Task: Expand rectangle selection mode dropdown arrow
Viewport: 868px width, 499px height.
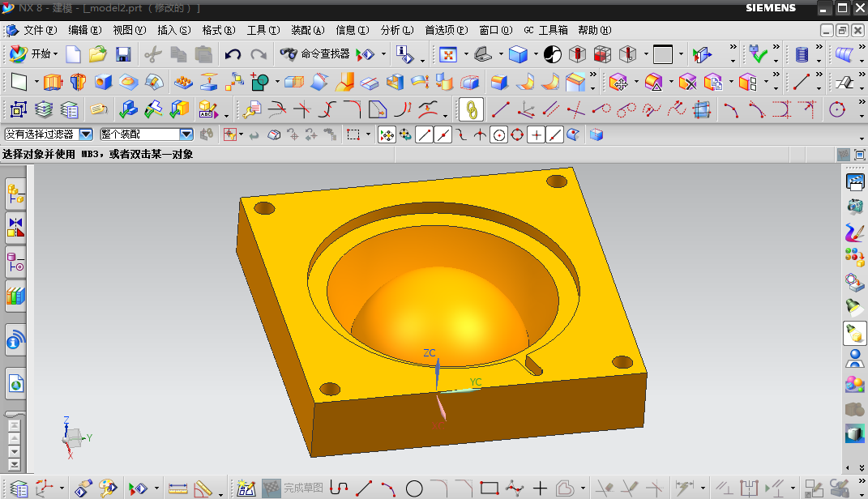Action: point(368,135)
